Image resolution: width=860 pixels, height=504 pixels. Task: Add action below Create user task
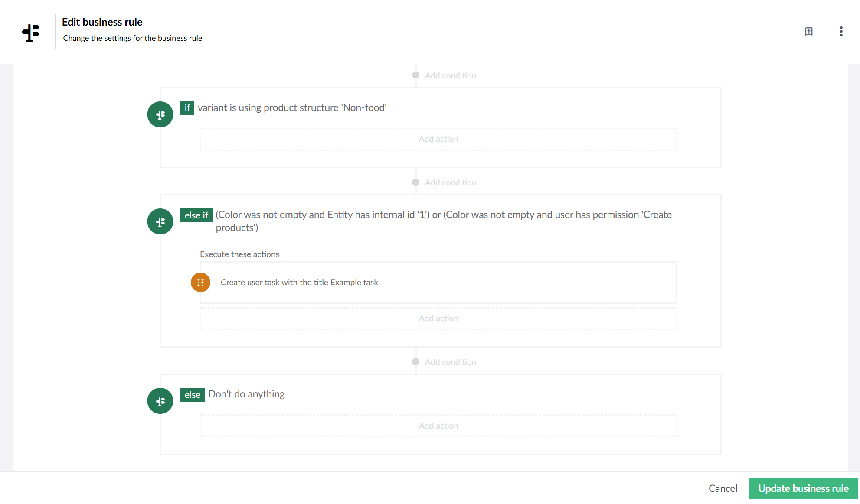click(438, 319)
